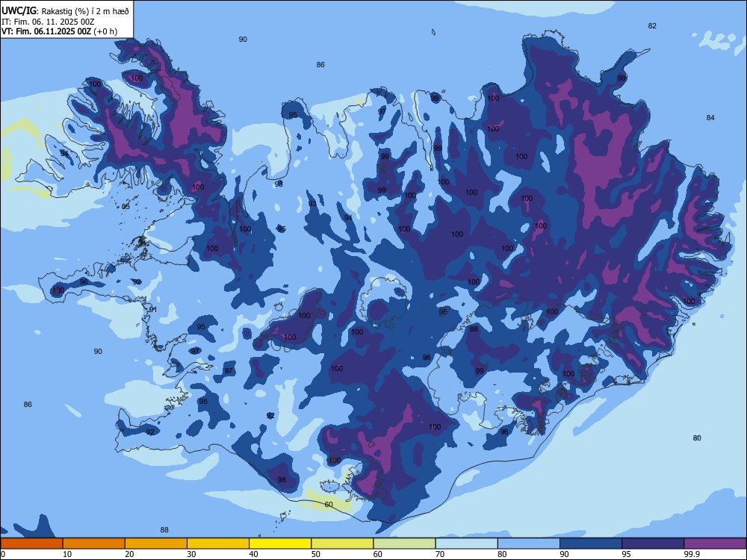Screen dimensions: 747x560
Task: Click the dark orange 0–10 legend swatch
Action: click(31, 544)
